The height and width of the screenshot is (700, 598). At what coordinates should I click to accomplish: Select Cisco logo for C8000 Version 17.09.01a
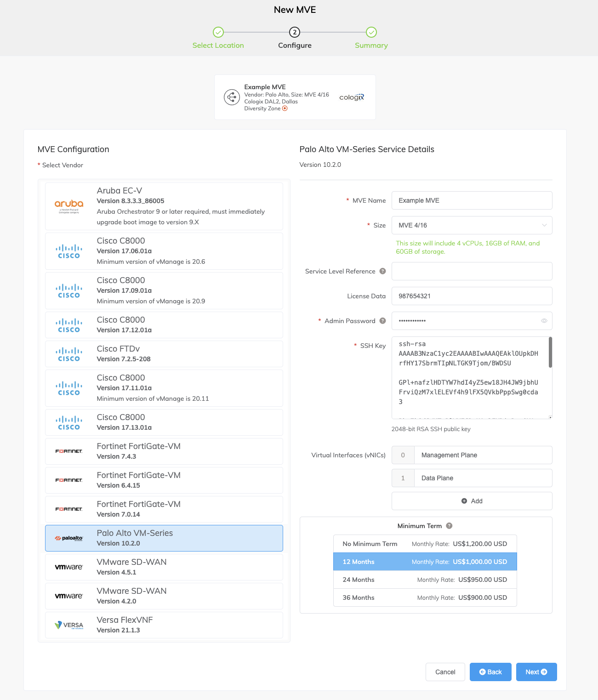(x=69, y=291)
